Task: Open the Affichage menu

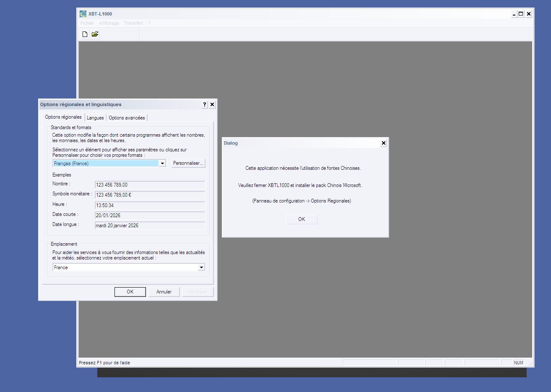Action: tap(109, 23)
